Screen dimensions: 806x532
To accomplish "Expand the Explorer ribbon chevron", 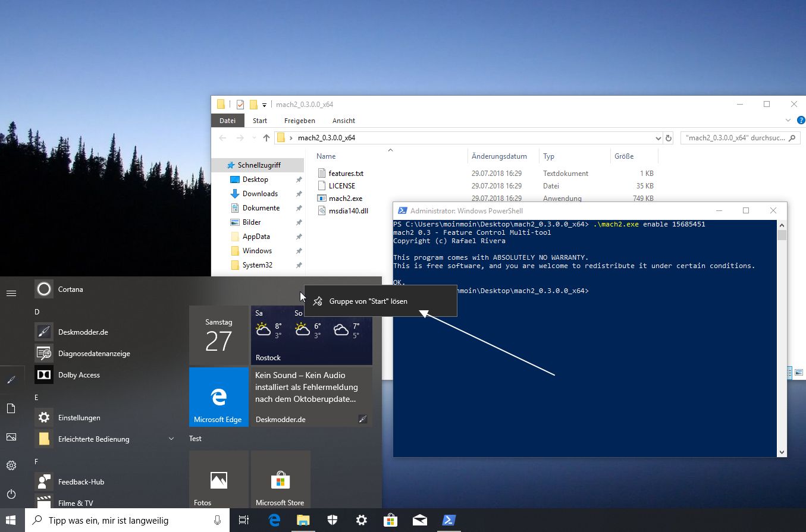I will (787, 121).
